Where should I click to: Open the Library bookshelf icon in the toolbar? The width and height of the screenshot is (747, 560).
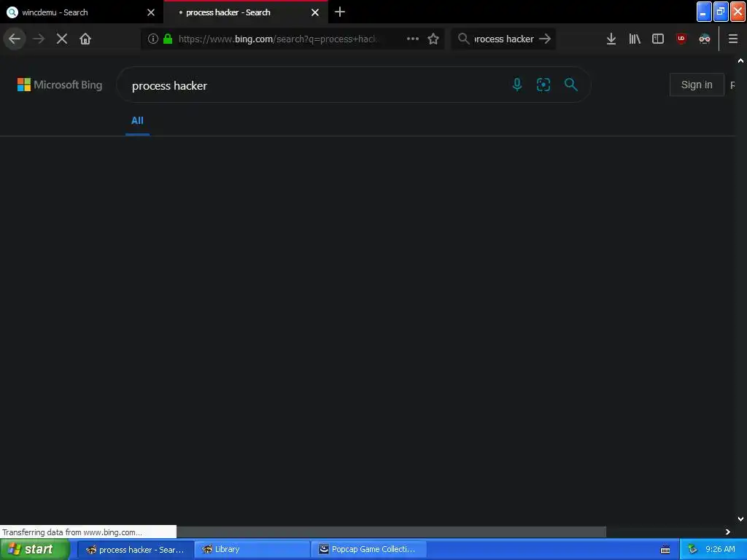(635, 39)
